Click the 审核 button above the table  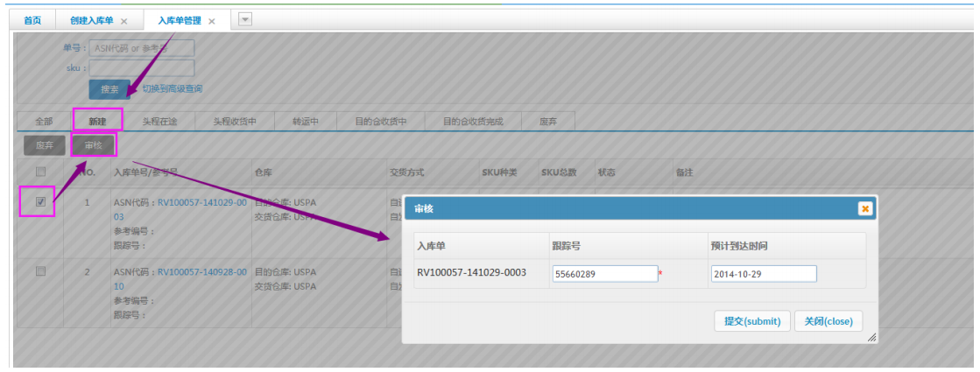pyautogui.click(x=93, y=144)
